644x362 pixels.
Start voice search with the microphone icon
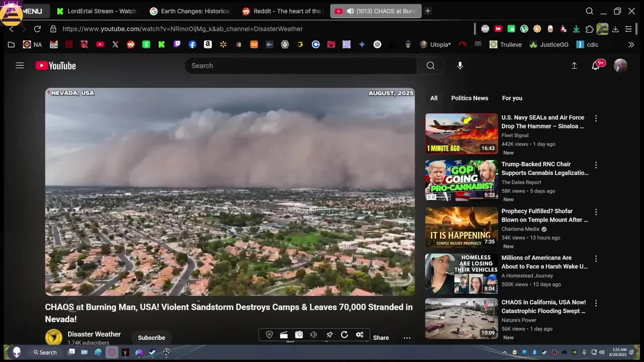pos(460,65)
